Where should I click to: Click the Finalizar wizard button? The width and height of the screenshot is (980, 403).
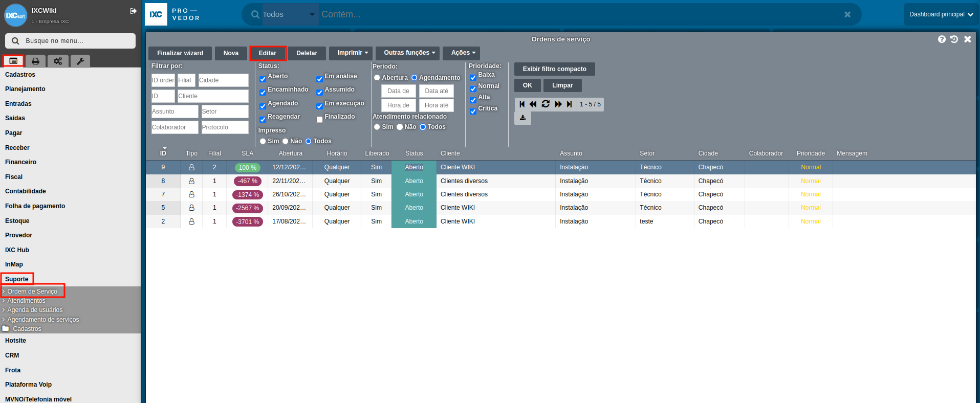pos(180,53)
